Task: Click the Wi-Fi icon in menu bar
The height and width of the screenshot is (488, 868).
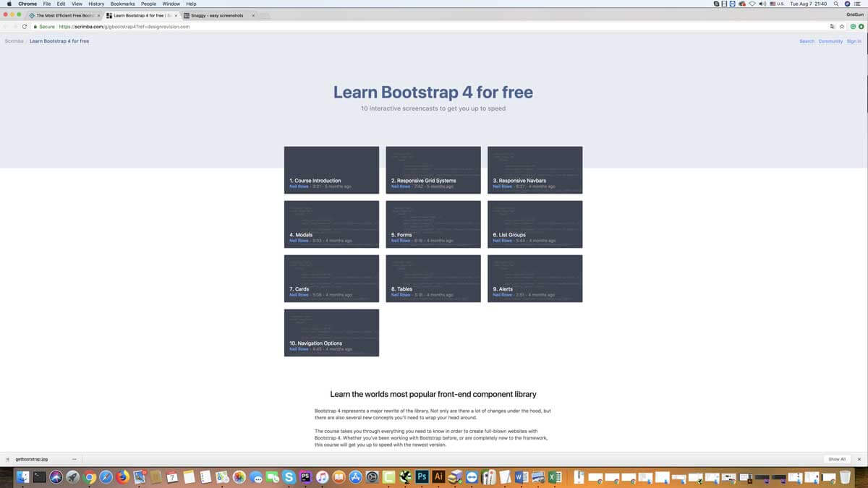Action: (752, 4)
